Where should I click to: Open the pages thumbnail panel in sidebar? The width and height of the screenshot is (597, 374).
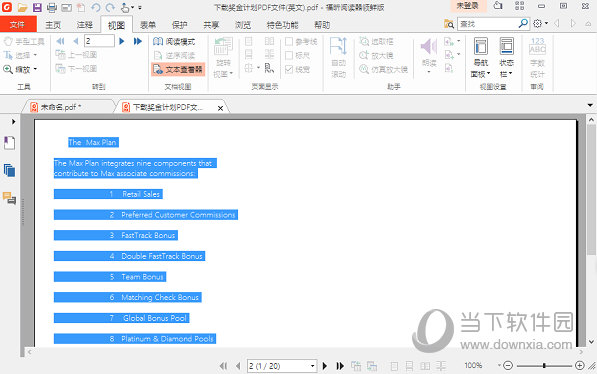click(x=9, y=170)
